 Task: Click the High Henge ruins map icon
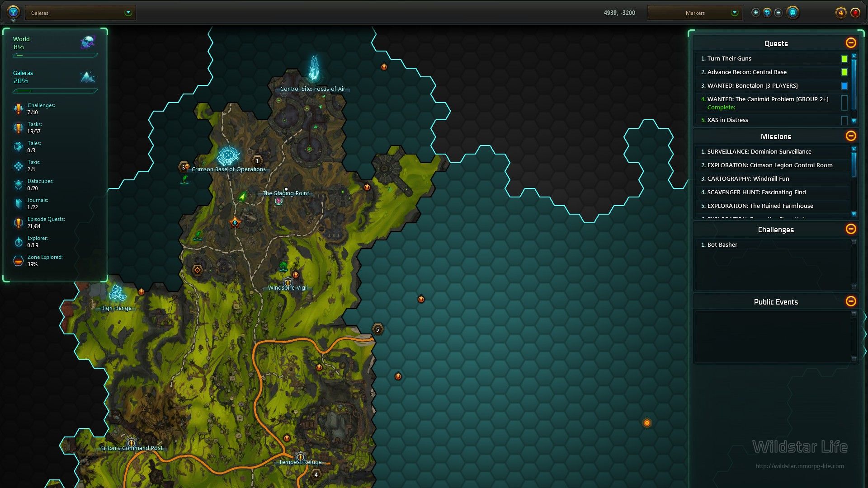coord(117,293)
